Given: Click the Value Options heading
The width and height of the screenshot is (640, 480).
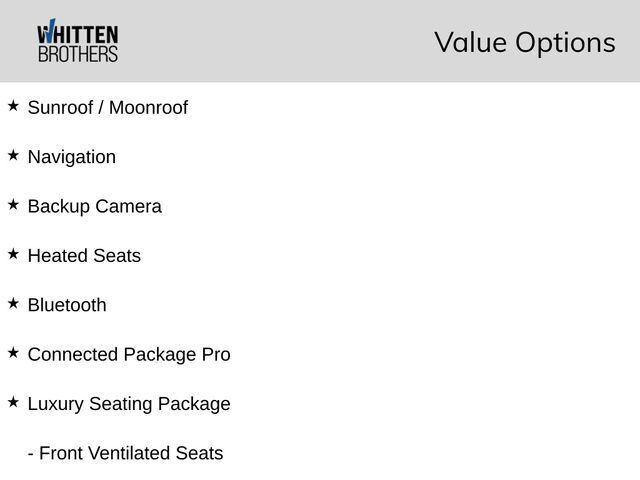Looking at the screenshot, I should 525,42.
